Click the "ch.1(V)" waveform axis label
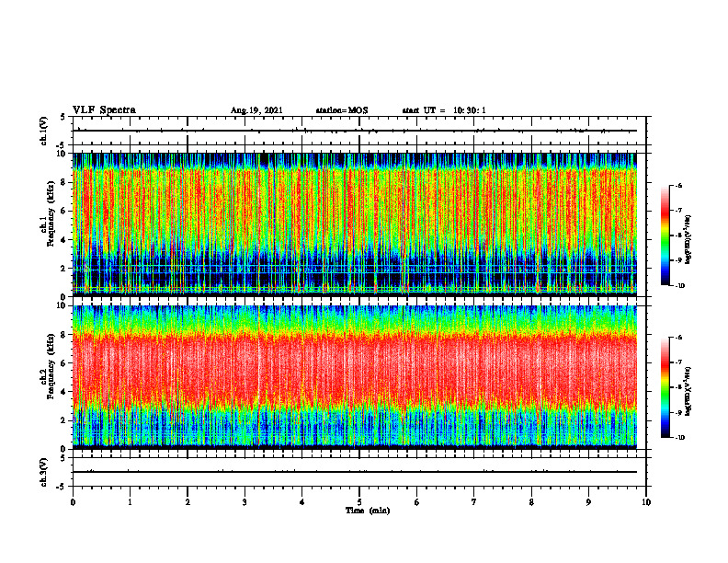 click(x=44, y=131)
